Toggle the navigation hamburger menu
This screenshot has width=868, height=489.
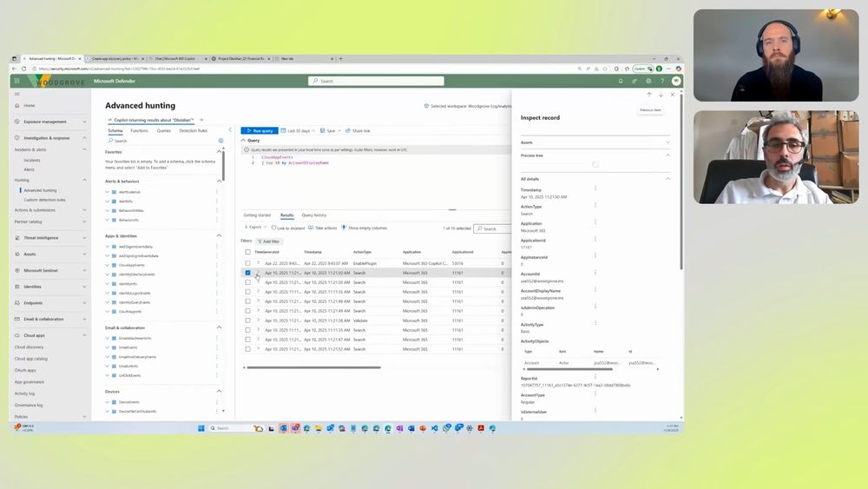click(x=17, y=94)
